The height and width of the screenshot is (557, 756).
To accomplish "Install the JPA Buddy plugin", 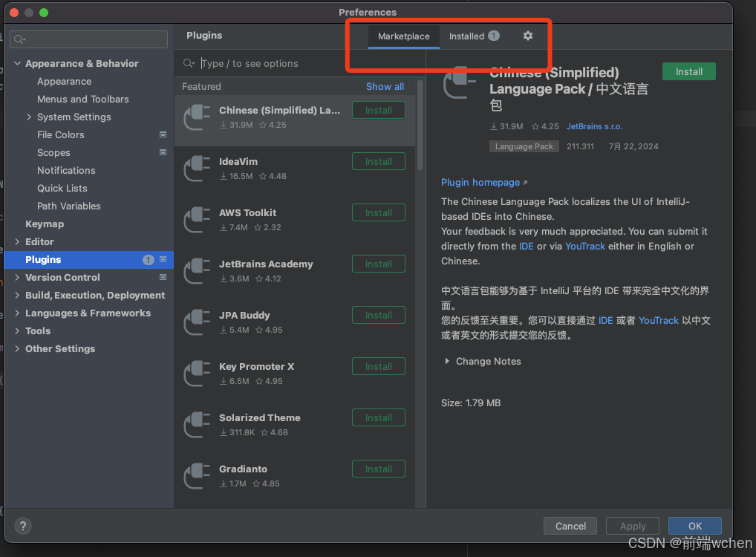I will tap(379, 315).
